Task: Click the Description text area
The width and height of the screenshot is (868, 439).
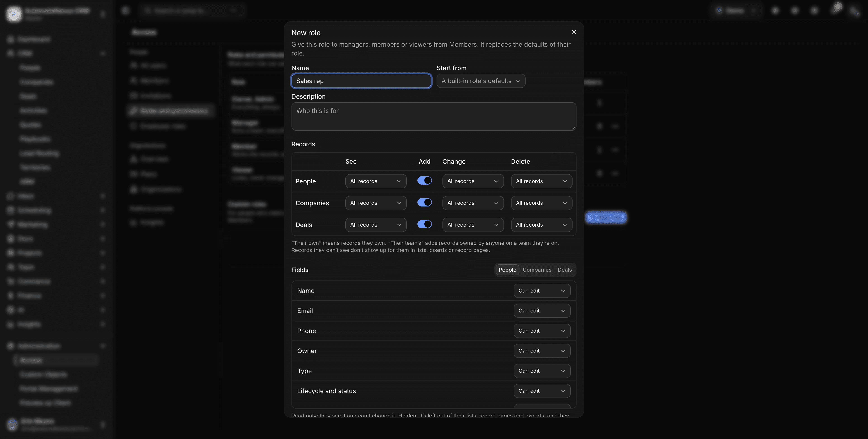Action: click(434, 117)
